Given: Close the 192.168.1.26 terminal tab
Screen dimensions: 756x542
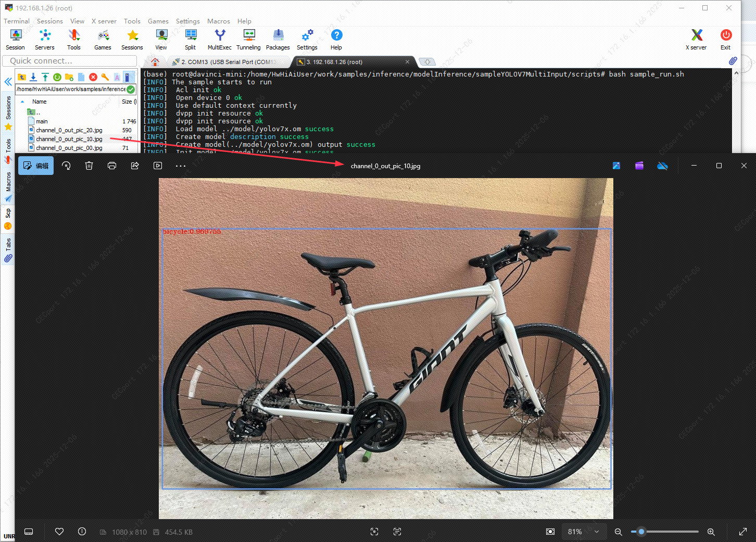Looking at the screenshot, I should tap(407, 62).
